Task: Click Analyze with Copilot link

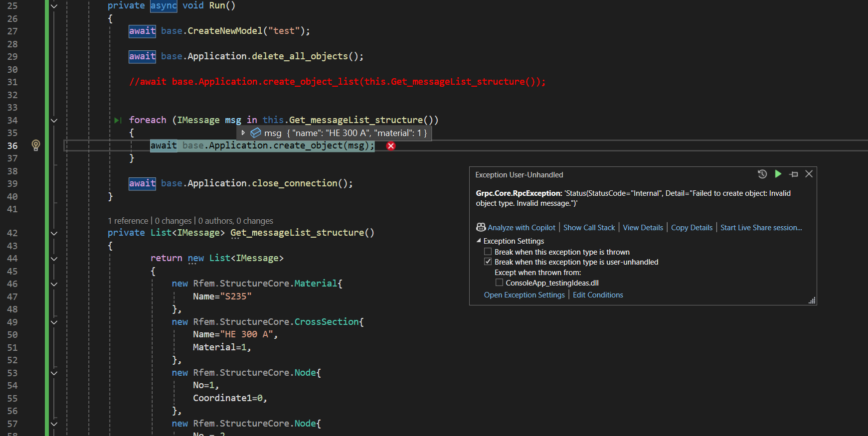Action: click(521, 228)
